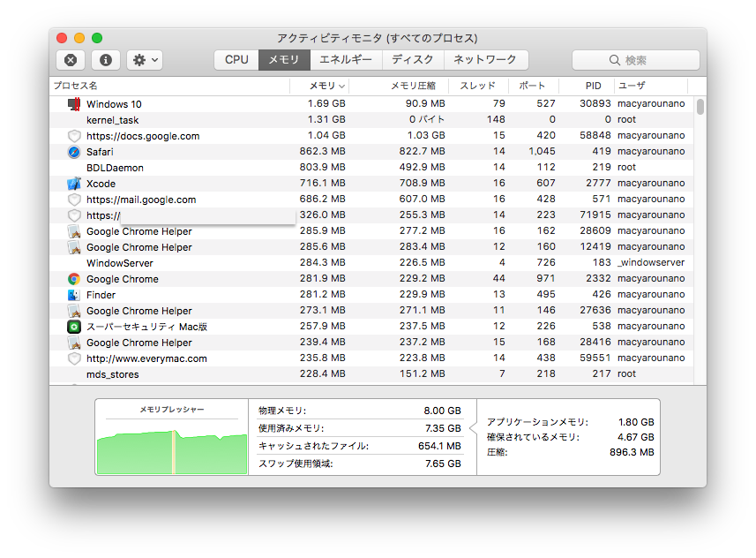Click icon of Chrome Helper PID 28416
Image resolution: width=756 pixels, height=558 pixels.
[x=74, y=343]
